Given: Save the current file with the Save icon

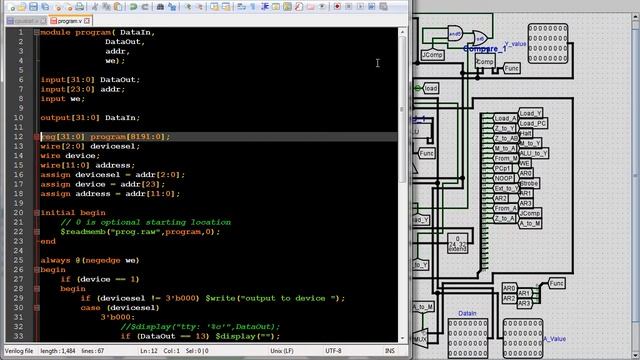Looking at the screenshot, I should pos(33,7).
